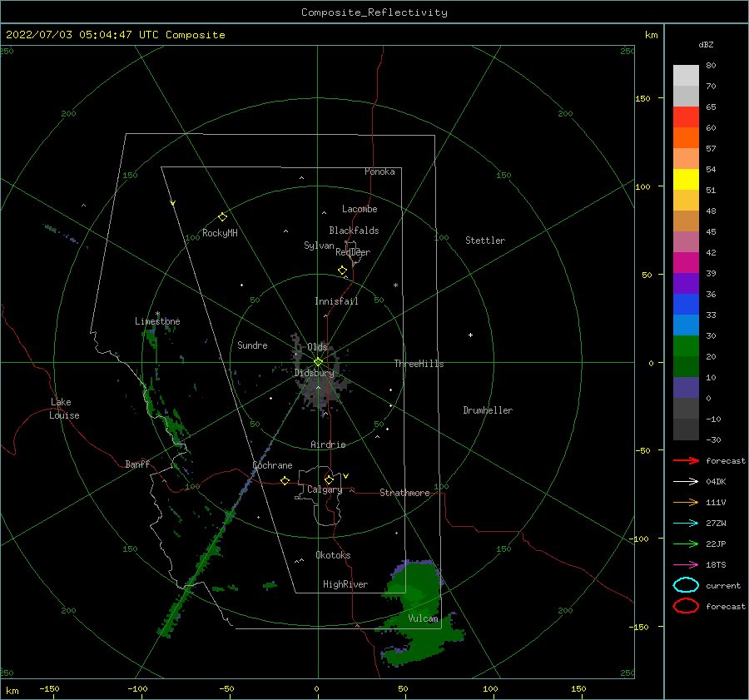Click the magenta 18TS arrow legend icon
749x700 pixels.
point(686,565)
